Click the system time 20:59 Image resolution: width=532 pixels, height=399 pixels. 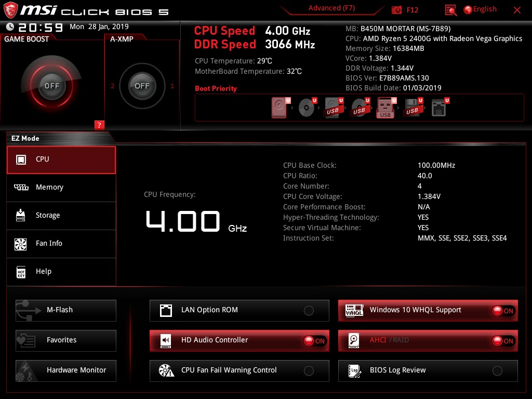(x=41, y=28)
